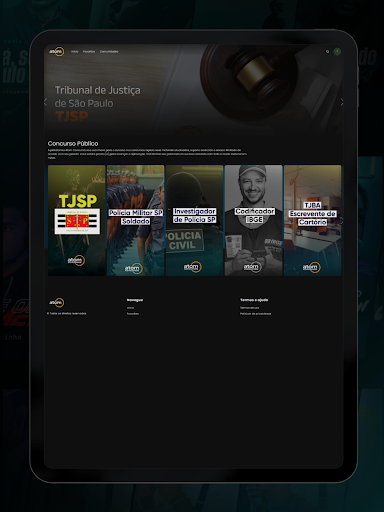Open the Política de privacidade footer link

(x=256, y=314)
